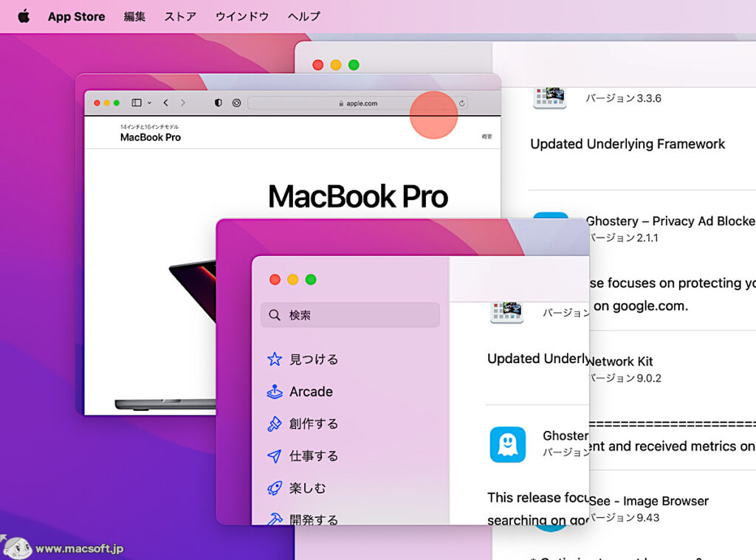The height and width of the screenshot is (560, 756).
Task: Click the バージョン9.0.2 text
Action: 626,378
